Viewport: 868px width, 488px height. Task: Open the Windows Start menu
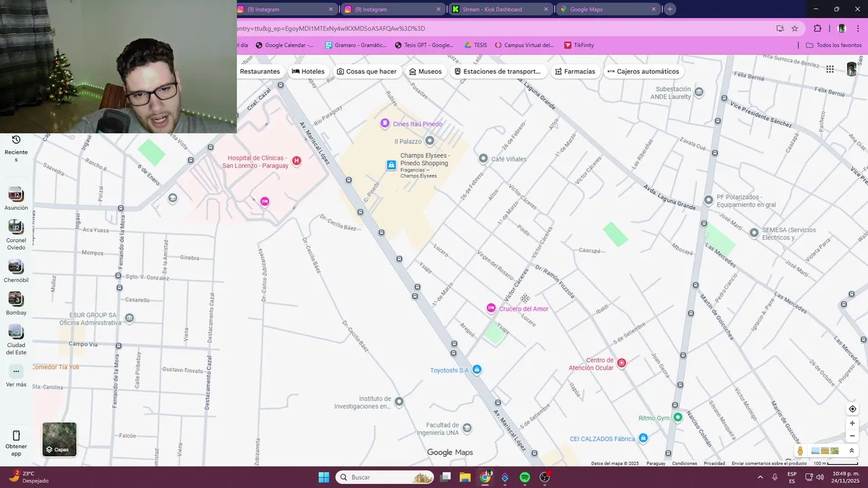(323, 477)
